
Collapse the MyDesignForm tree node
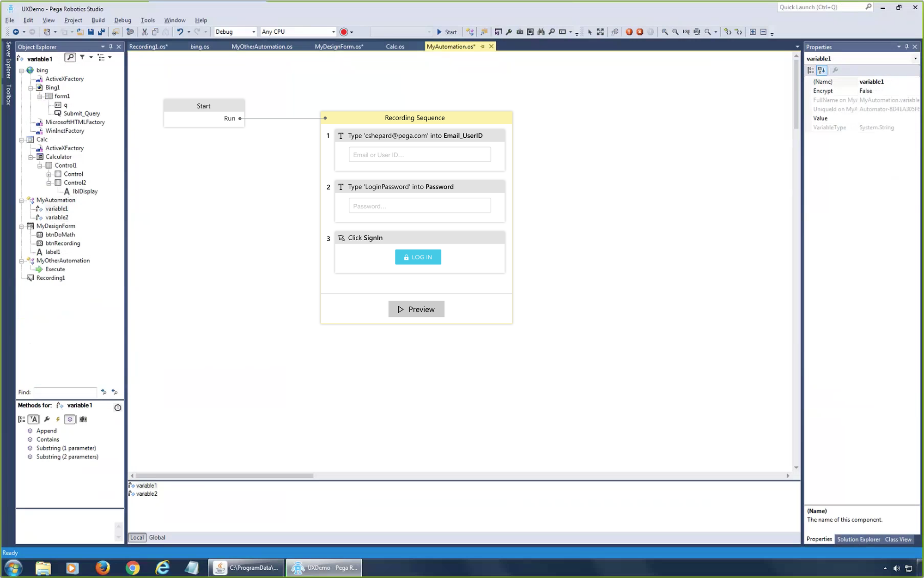[21, 226]
